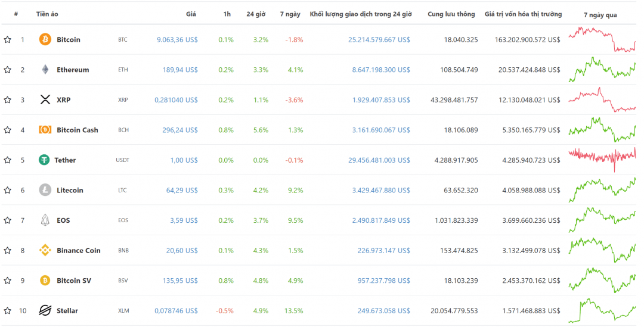
Task: Toggle the EOS favorite star
Action: coord(7,220)
